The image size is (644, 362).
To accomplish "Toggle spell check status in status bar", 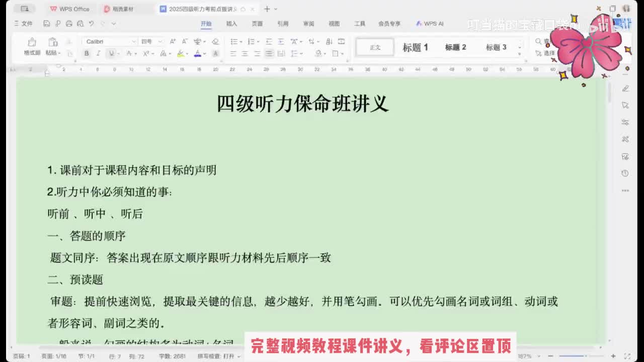I will [x=216, y=356].
